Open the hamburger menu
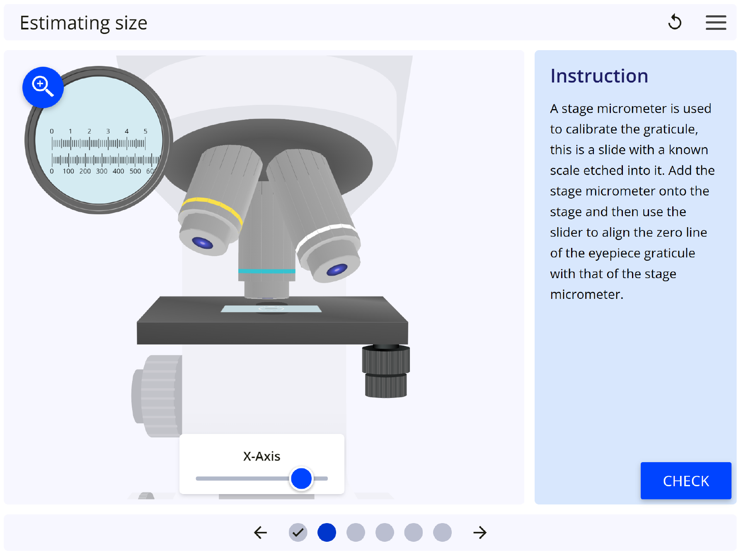746x560 pixels. [x=716, y=22]
